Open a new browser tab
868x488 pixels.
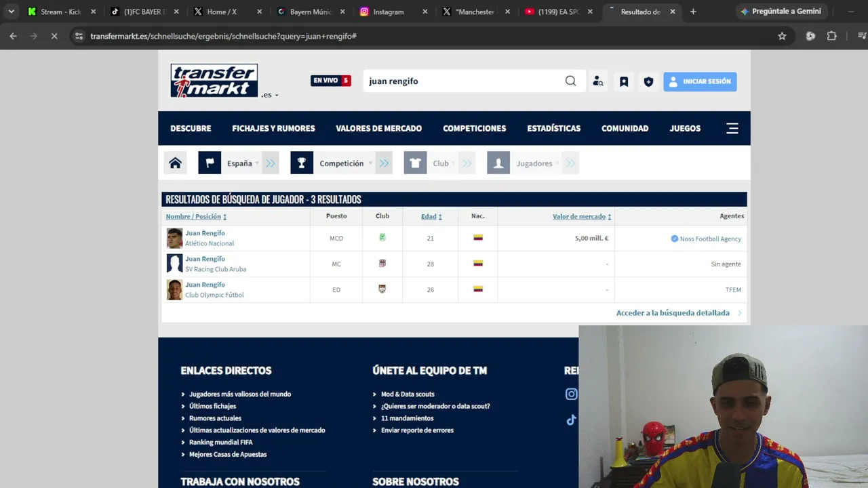pos(693,12)
